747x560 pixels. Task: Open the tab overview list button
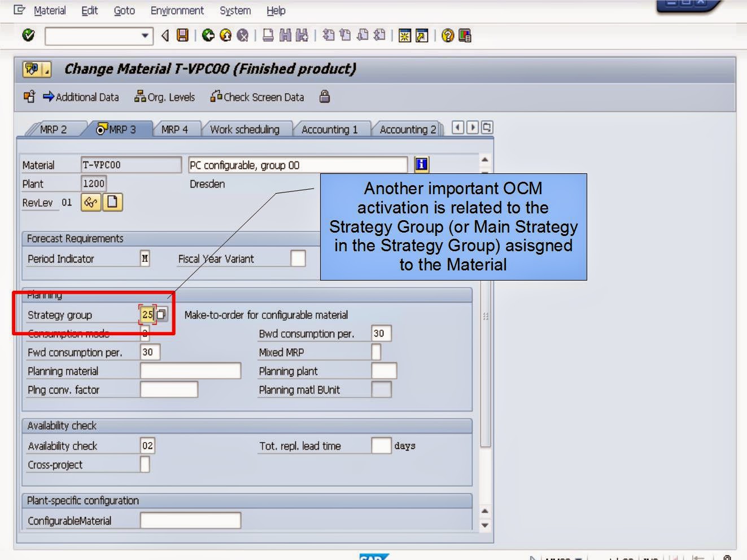click(486, 128)
